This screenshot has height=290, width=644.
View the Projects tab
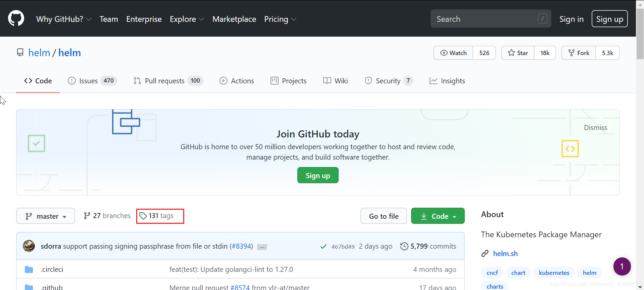289,81
